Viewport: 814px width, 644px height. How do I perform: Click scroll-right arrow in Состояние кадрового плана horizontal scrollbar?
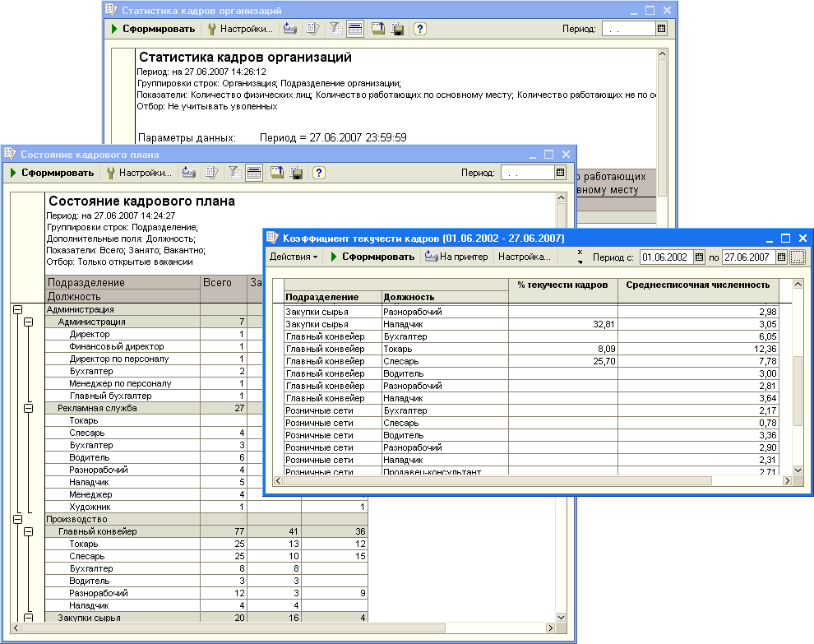click(550, 628)
